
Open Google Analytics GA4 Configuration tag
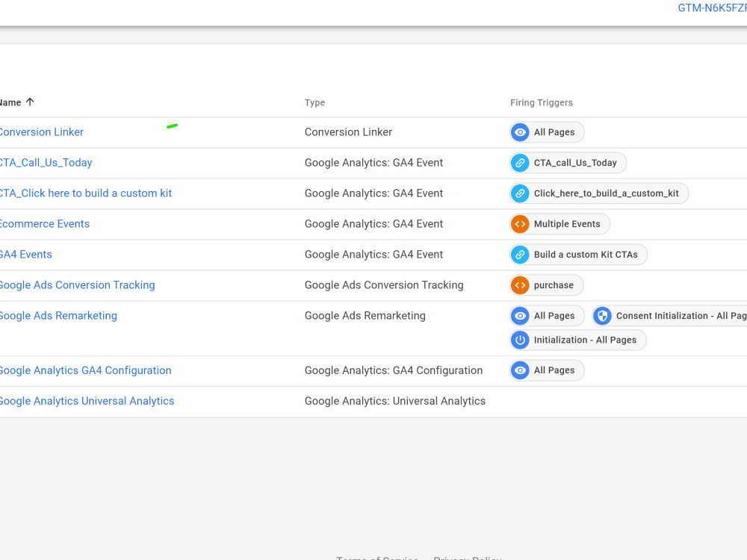coord(85,370)
